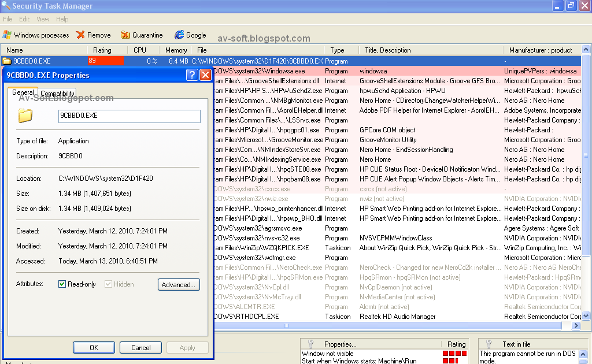
Task: Click the process list scroll down arrow
Action: tap(586, 316)
